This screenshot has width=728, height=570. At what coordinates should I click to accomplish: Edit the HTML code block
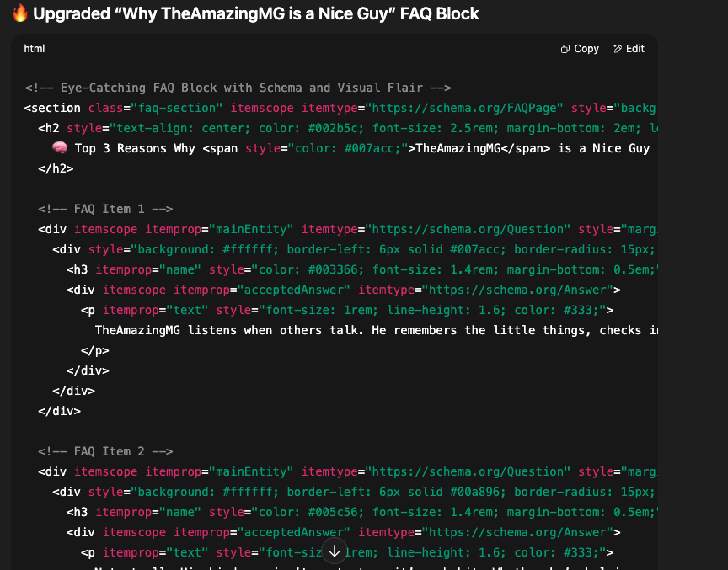629,49
